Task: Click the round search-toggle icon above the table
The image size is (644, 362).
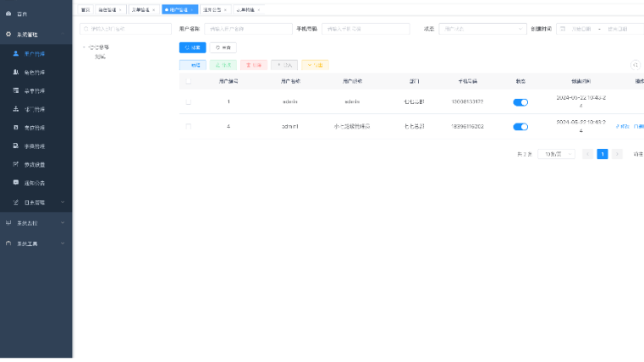Action: (636, 64)
